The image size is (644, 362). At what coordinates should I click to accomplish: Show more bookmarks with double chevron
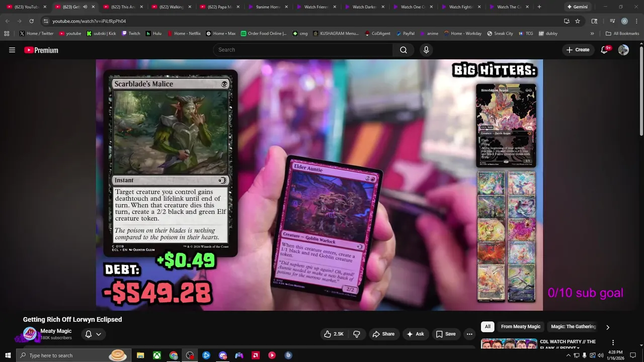(592, 34)
